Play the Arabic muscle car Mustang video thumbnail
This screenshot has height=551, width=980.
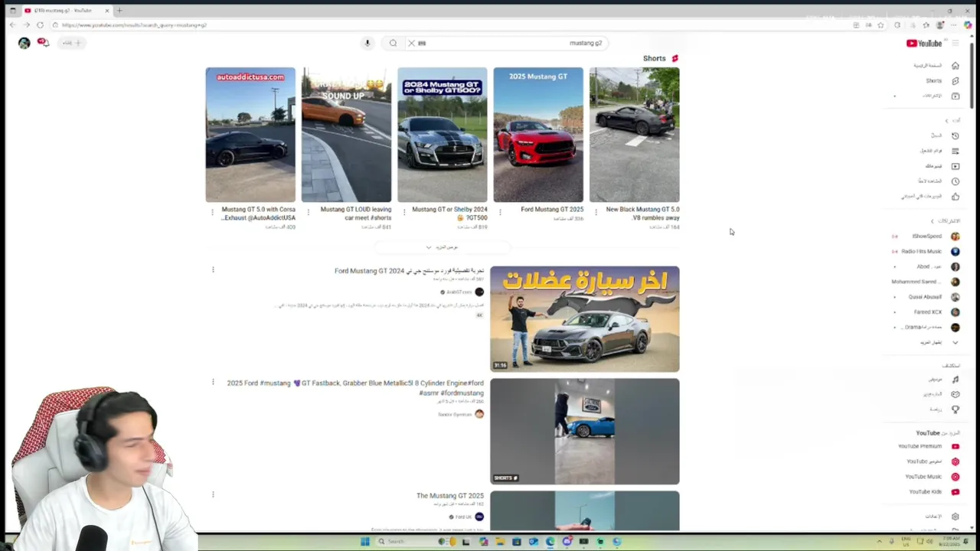pyautogui.click(x=585, y=319)
